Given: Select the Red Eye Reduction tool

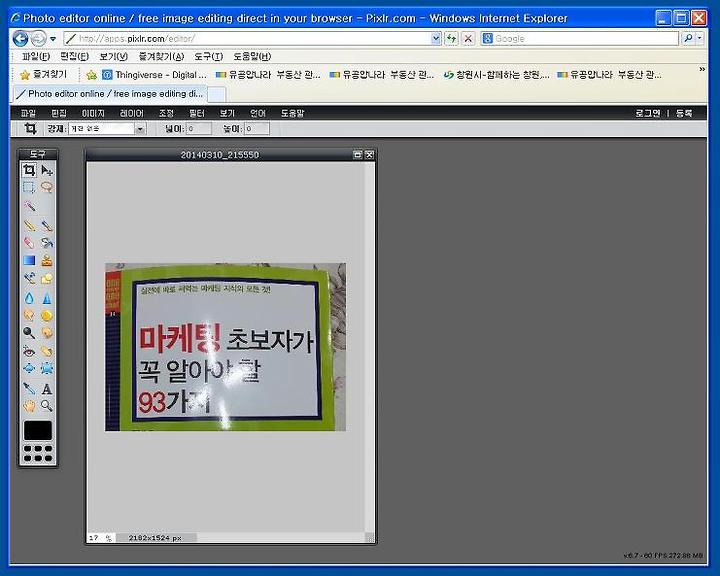Looking at the screenshot, I should coord(29,351).
